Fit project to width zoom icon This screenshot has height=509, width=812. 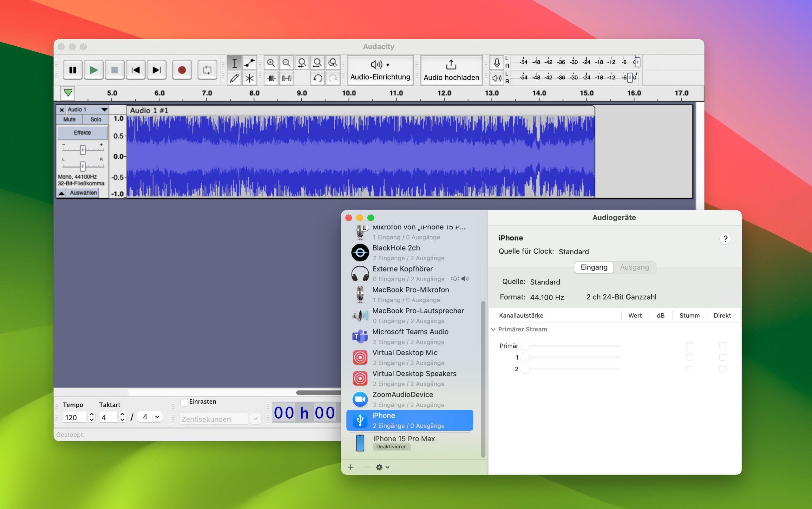318,63
